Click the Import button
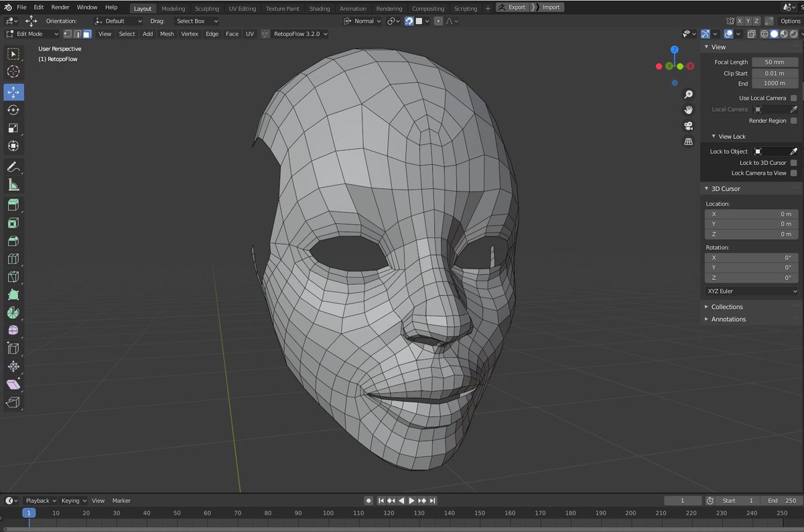This screenshot has height=532, width=804. point(547,7)
